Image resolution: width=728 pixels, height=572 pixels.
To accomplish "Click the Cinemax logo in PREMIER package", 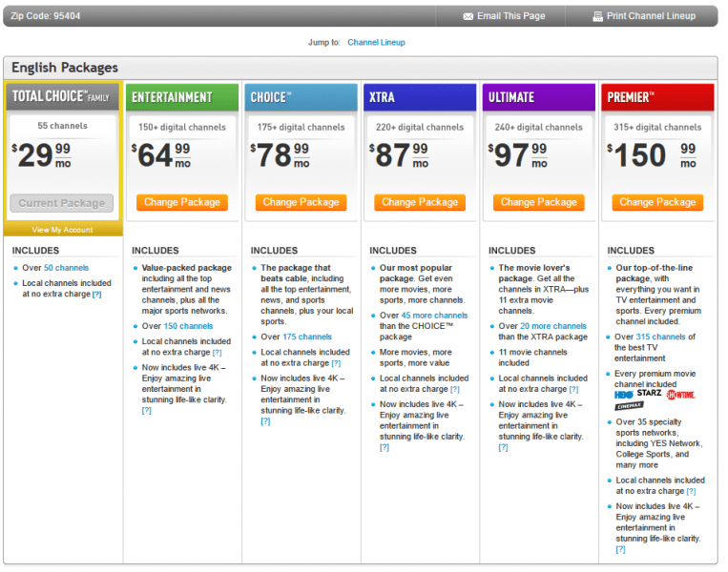I will tap(629, 406).
